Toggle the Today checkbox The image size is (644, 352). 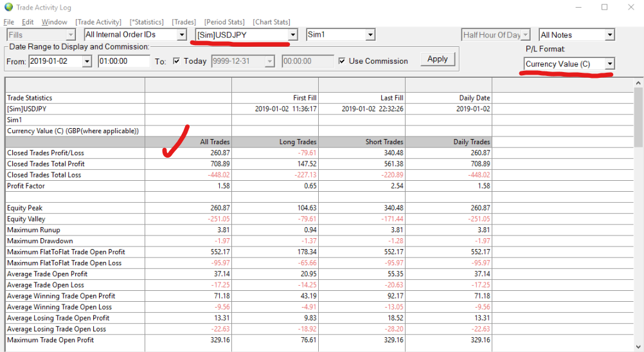[x=177, y=61]
